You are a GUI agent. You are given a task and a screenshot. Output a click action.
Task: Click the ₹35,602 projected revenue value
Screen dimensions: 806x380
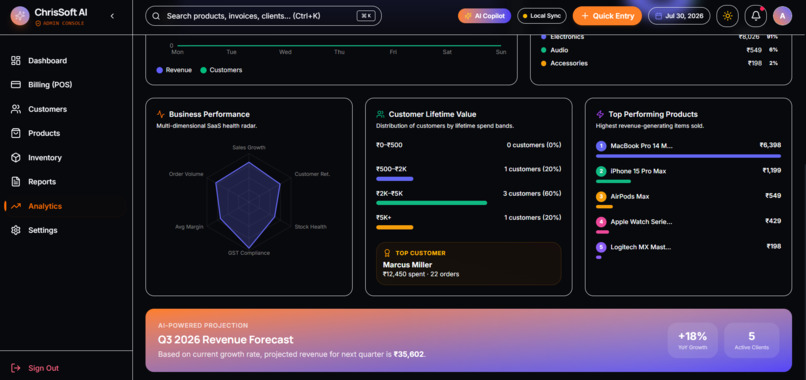coord(409,354)
